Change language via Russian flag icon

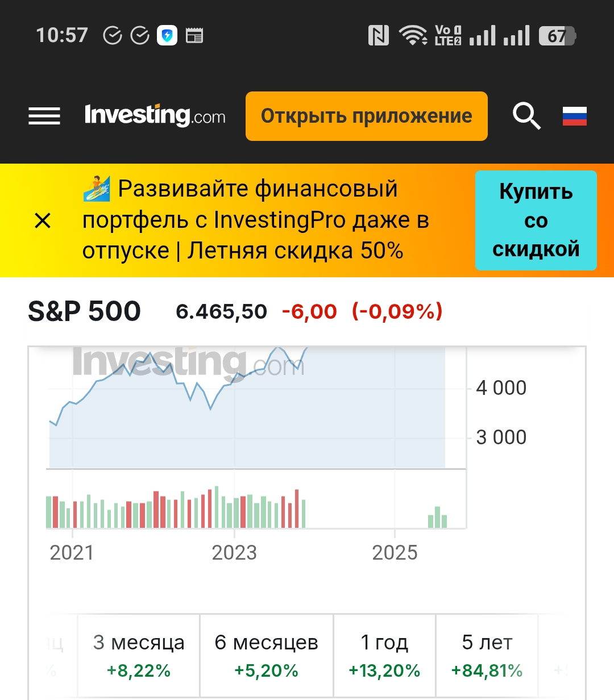coord(574,116)
